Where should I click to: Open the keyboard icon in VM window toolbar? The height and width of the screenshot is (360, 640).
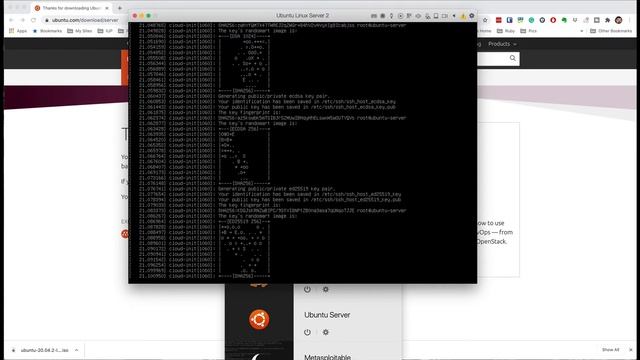(374, 16)
